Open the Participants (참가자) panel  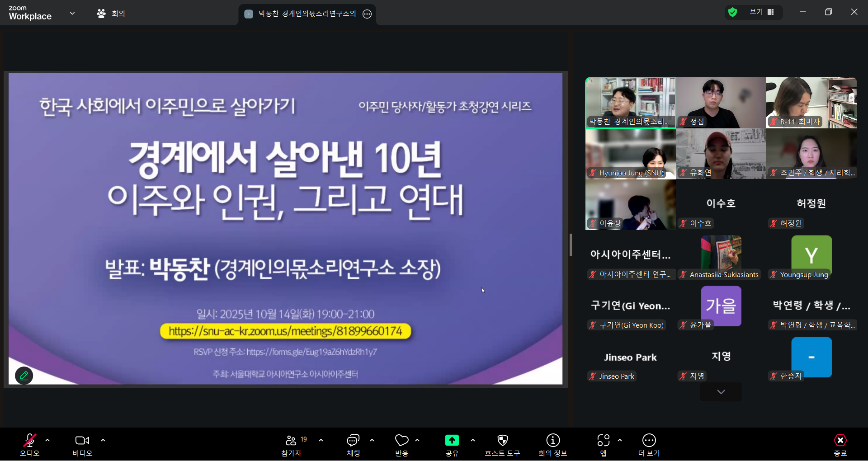pos(291,441)
